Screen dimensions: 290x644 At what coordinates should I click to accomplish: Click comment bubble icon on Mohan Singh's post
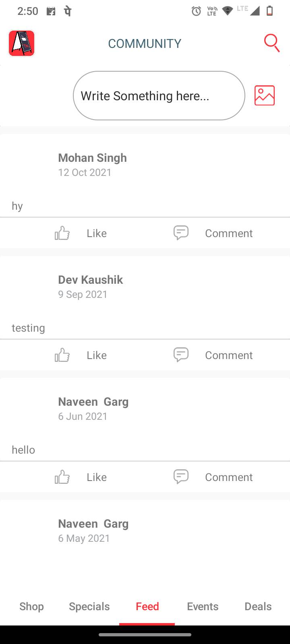pyautogui.click(x=181, y=233)
